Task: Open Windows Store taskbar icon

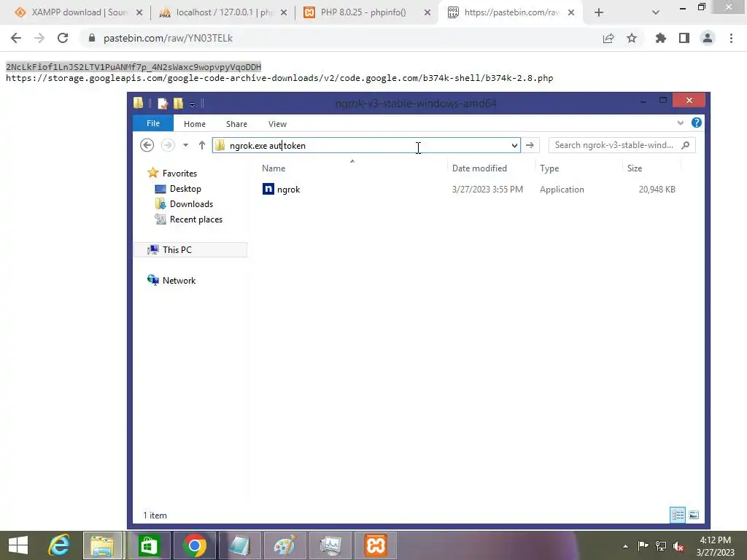Action: (149, 545)
